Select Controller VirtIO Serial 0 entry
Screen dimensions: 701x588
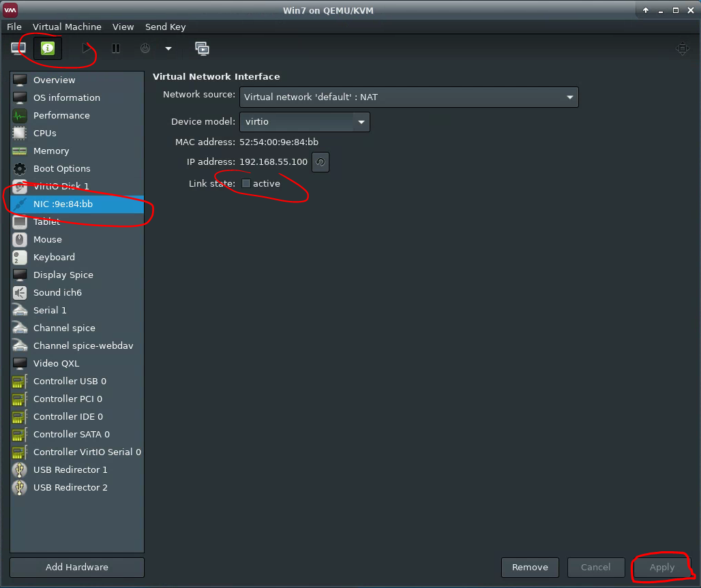[x=77, y=452]
